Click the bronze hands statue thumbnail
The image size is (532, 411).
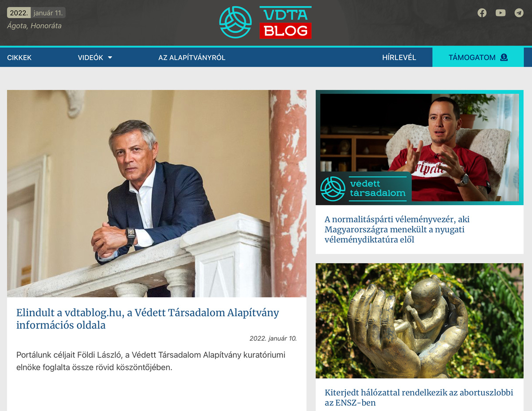point(419,321)
